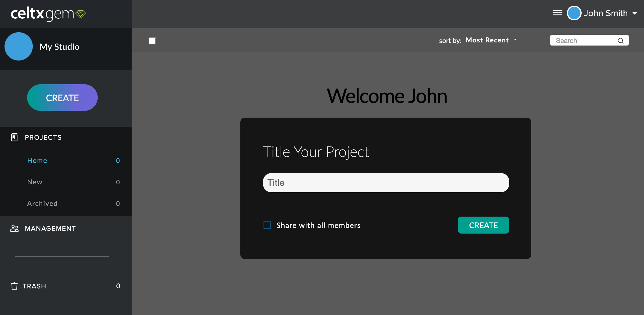Click John Smith's profile avatar
Image resolution: width=644 pixels, height=315 pixels.
coord(574,13)
